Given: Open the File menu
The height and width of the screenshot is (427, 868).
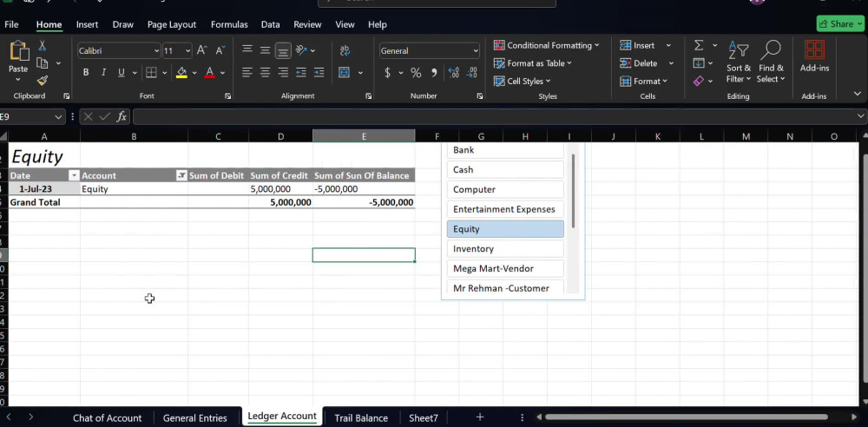Looking at the screenshot, I should click(x=11, y=24).
